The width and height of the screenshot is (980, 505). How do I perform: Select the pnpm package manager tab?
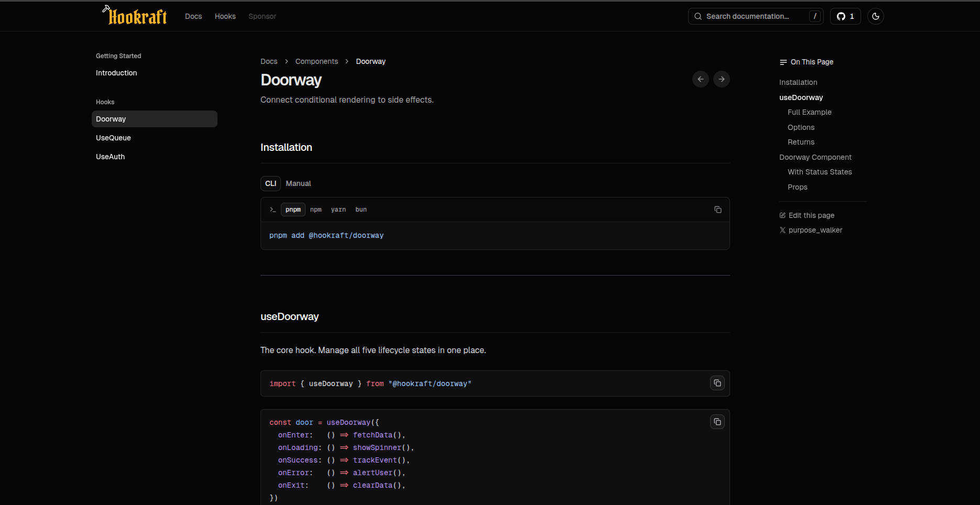tap(293, 210)
